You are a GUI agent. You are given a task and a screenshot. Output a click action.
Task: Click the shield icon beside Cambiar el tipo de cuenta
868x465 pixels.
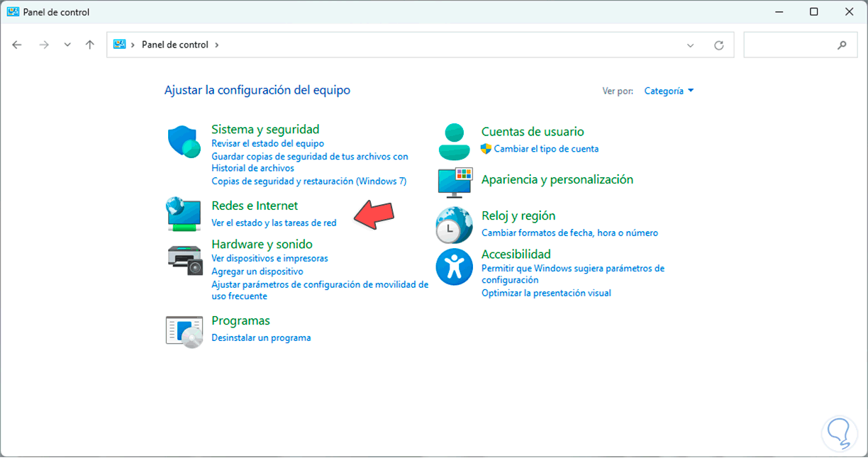tap(486, 149)
